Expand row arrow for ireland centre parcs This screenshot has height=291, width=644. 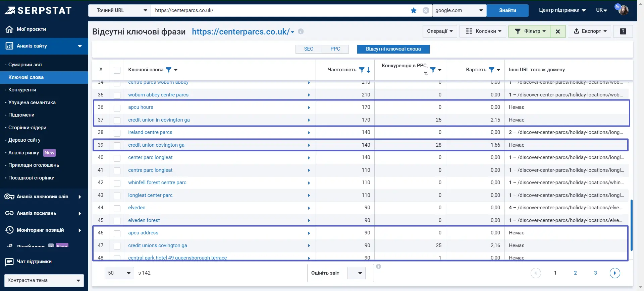[x=309, y=133]
